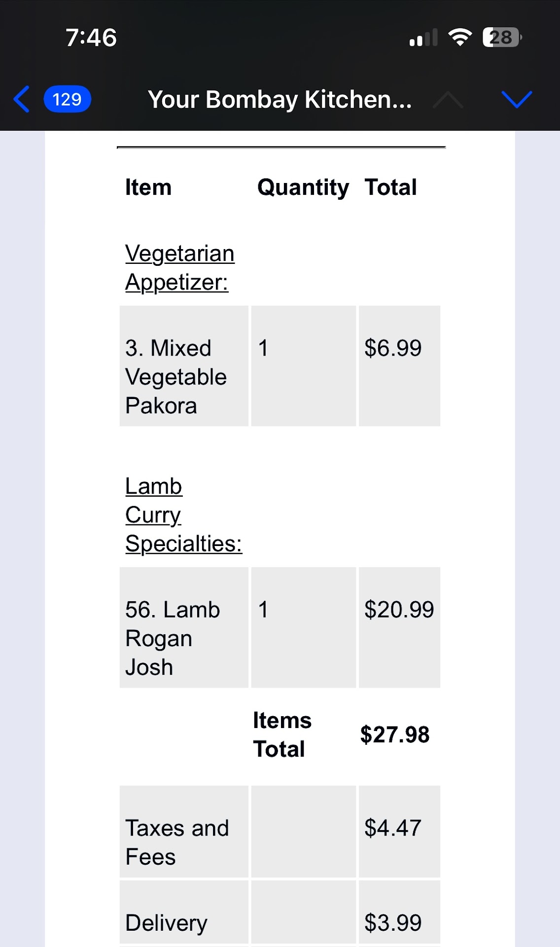Screen dimensions: 560x947
Task: Tap the $6.99 price cell
Action: click(393, 348)
